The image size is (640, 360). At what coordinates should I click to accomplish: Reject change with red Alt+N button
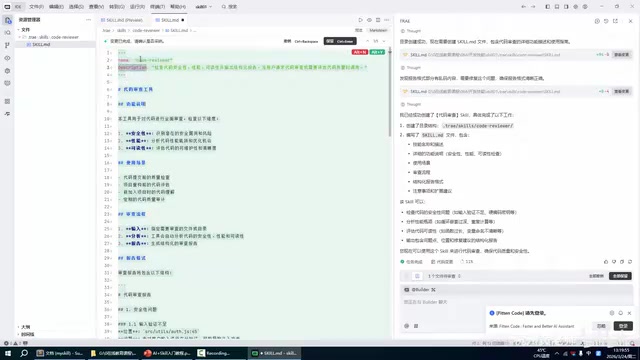pos(360,52)
